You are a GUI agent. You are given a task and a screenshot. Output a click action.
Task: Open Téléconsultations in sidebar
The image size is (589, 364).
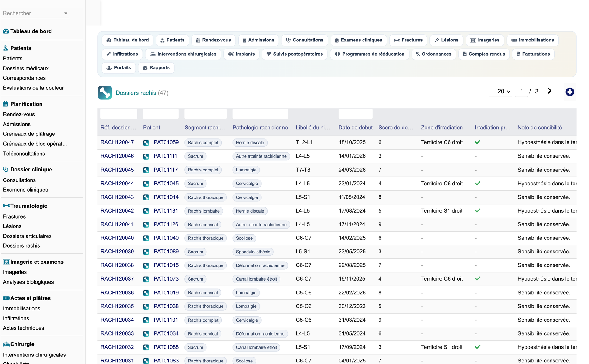(x=24, y=154)
